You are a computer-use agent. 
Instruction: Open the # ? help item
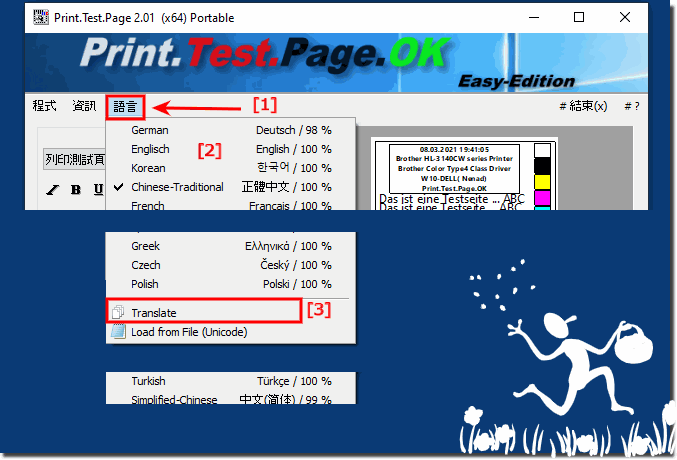pos(632,106)
